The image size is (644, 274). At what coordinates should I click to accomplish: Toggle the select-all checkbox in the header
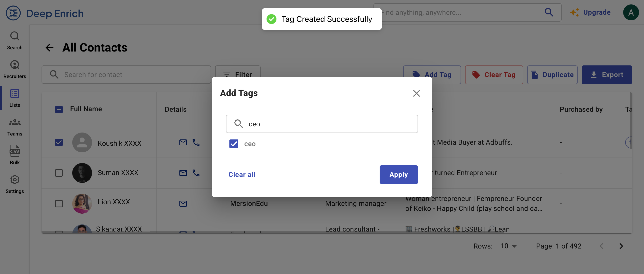(x=59, y=109)
